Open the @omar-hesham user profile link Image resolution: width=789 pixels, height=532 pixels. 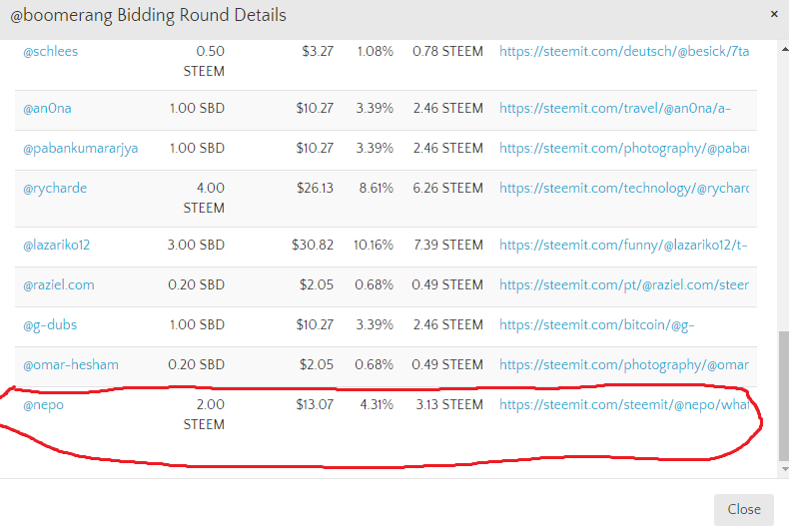(66, 364)
